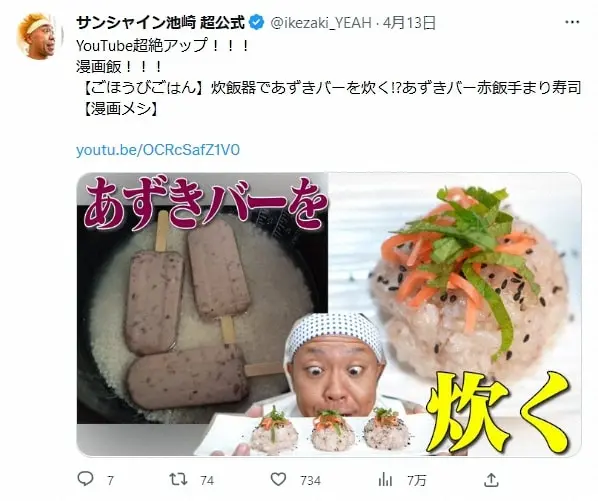The height and width of the screenshot is (501, 598).
Task: Click the retweet arrows icon
Action: point(178,479)
